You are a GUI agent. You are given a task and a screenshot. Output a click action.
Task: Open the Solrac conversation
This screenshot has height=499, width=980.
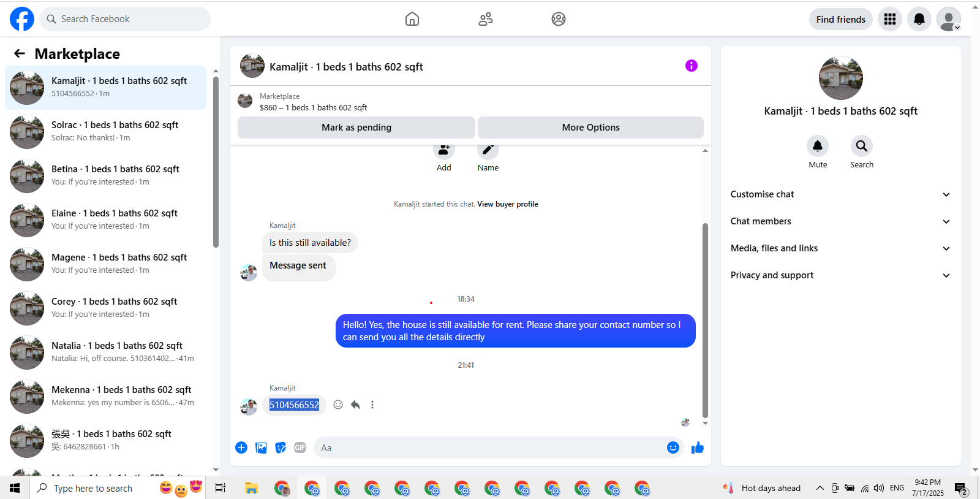pos(106,132)
